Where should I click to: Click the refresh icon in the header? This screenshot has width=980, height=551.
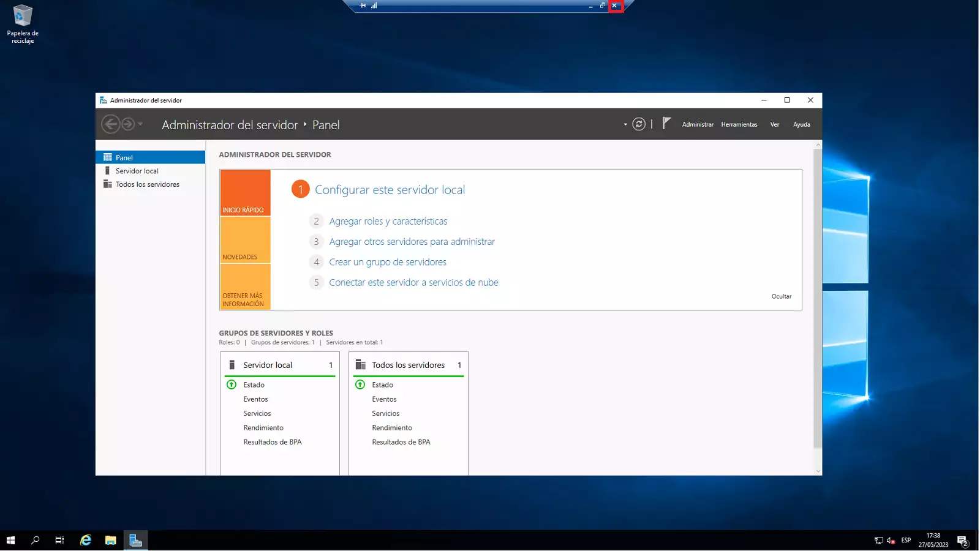(638, 124)
